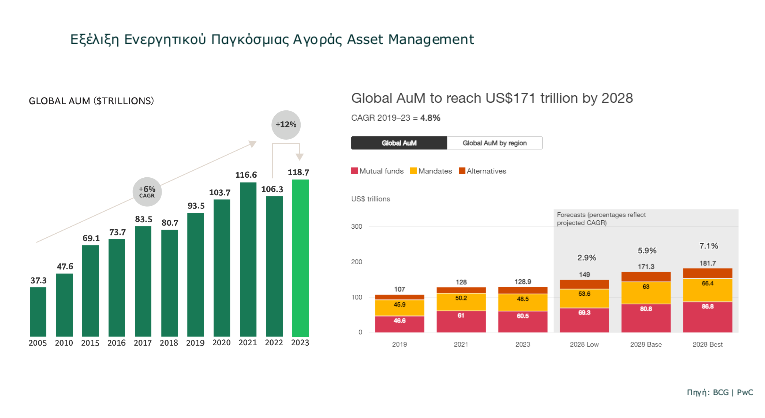Image resolution: width=765 pixels, height=418 pixels.
Task: Click the 2019 stacked bar totaling 107
Action: point(397,314)
